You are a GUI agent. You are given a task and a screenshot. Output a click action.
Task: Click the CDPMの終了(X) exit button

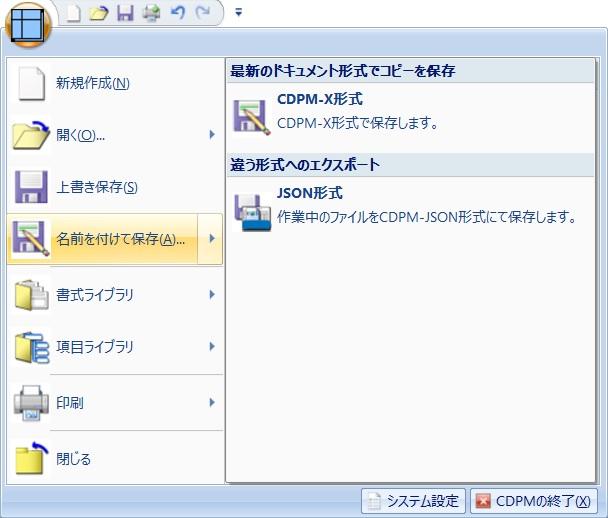(x=534, y=501)
